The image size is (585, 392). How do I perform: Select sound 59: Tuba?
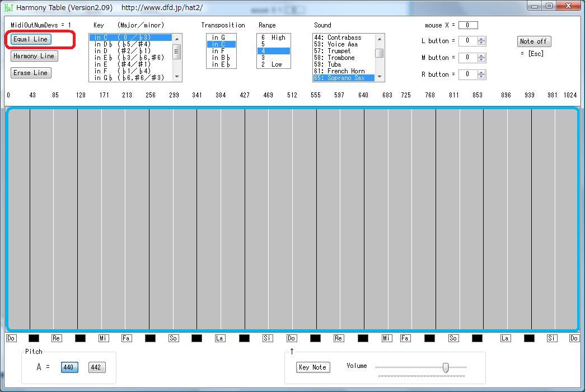point(344,64)
